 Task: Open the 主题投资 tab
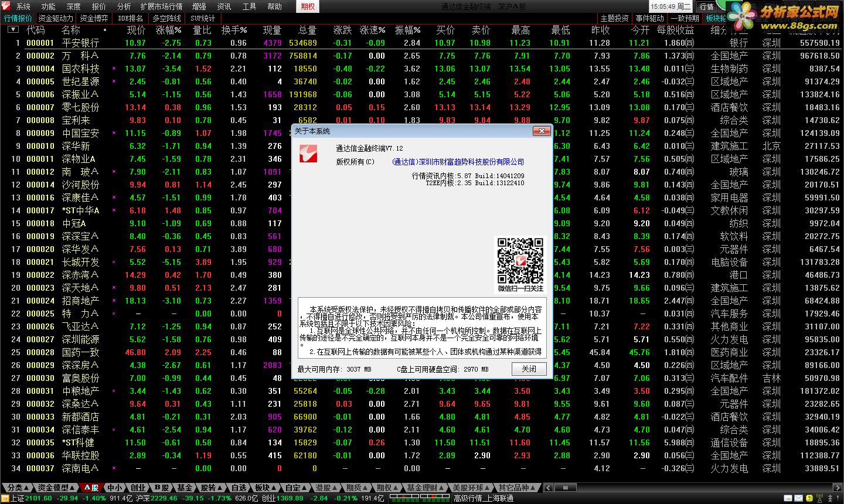tap(614, 18)
